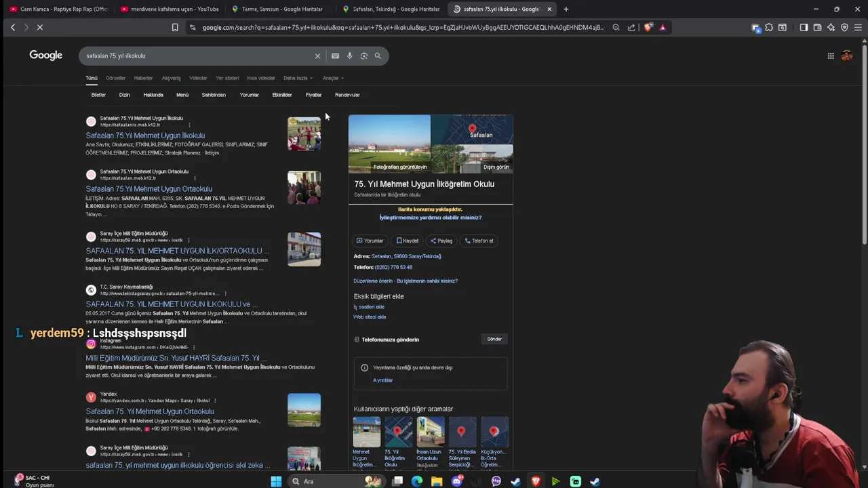Viewport: 868px width, 488px height.
Task: Open the Safaalan 75.Yıl Mehmet Uygun İlkokulu result link
Action: point(145,136)
